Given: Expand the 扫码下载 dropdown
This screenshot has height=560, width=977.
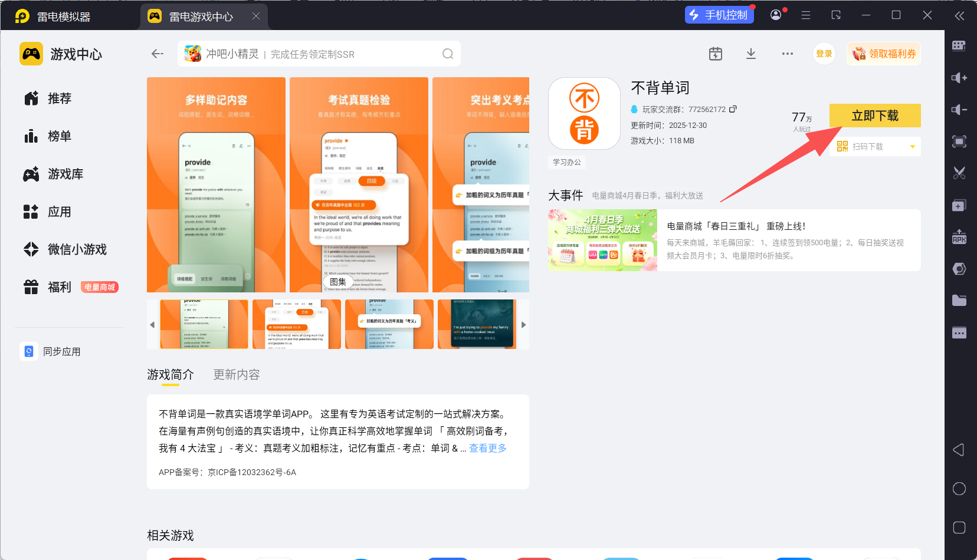Looking at the screenshot, I should 912,147.
